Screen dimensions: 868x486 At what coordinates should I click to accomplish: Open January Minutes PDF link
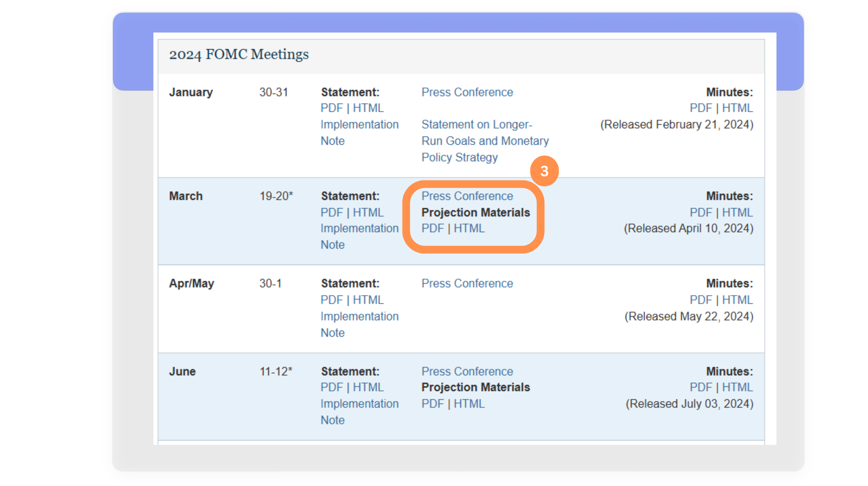[701, 108]
